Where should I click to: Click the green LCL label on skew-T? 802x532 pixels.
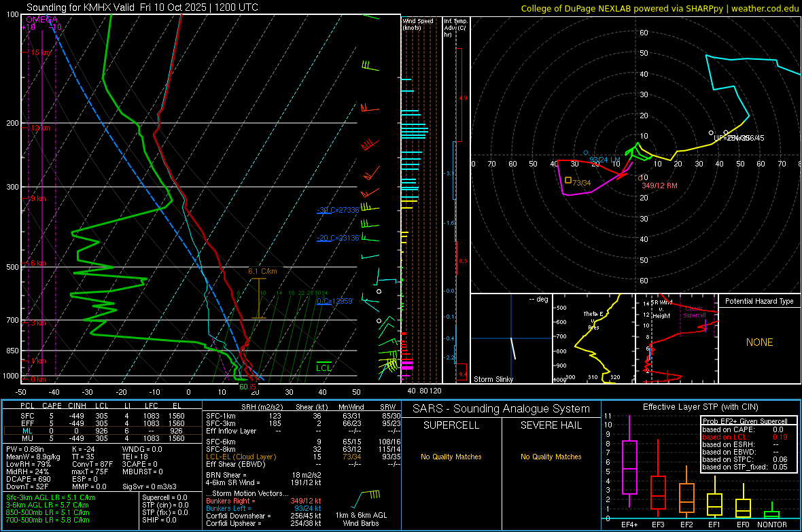(x=324, y=368)
